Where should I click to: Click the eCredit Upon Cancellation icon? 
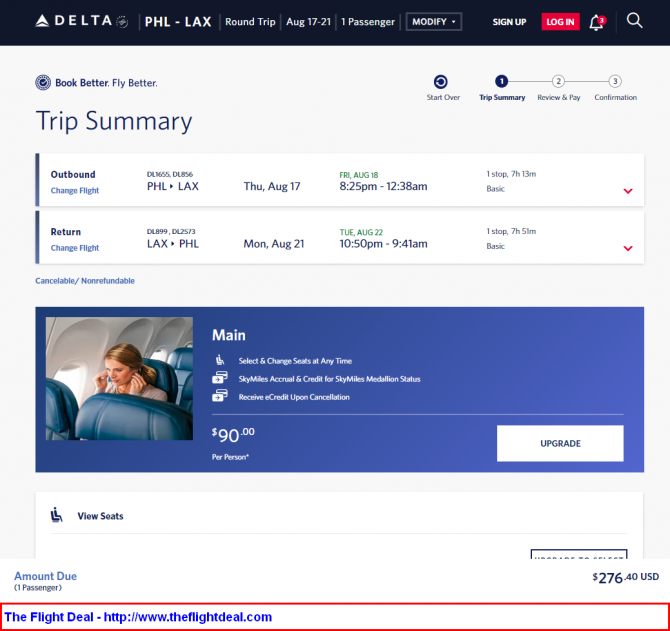220,396
